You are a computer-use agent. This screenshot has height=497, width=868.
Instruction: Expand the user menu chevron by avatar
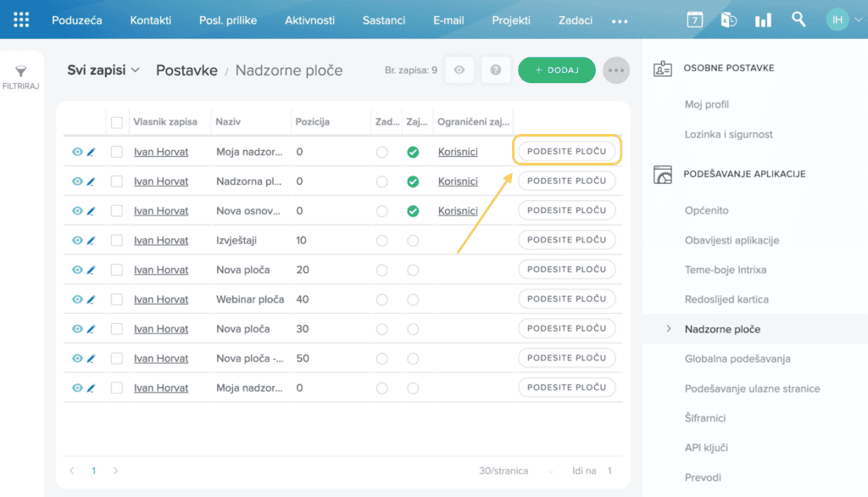coord(858,20)
